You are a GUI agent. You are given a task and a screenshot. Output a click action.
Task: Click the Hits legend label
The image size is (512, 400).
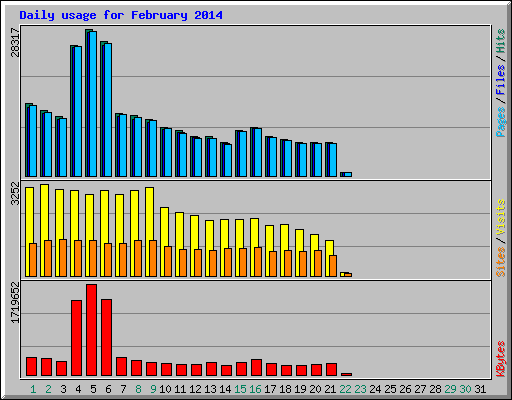point(500,41)
